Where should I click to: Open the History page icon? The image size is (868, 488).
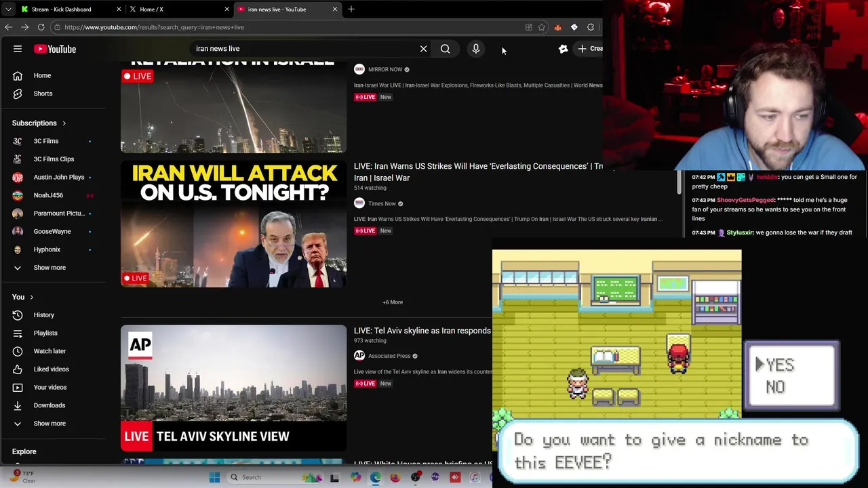pyautogui.click(x=18, y=314)
